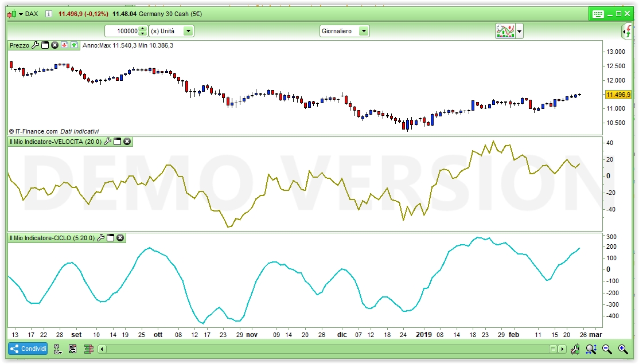Screen dimensions: 639x364
Task: Maximize the VELOCITA indicator panel
Action: [118, 142]
